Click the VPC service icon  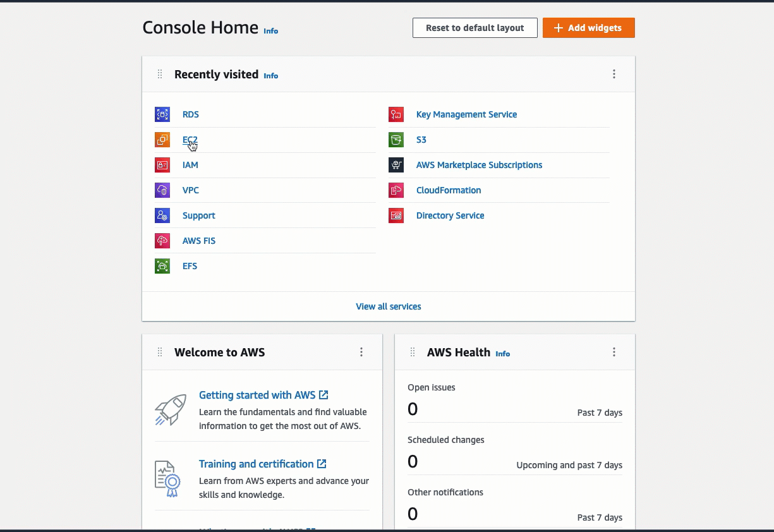click(162, 190)
